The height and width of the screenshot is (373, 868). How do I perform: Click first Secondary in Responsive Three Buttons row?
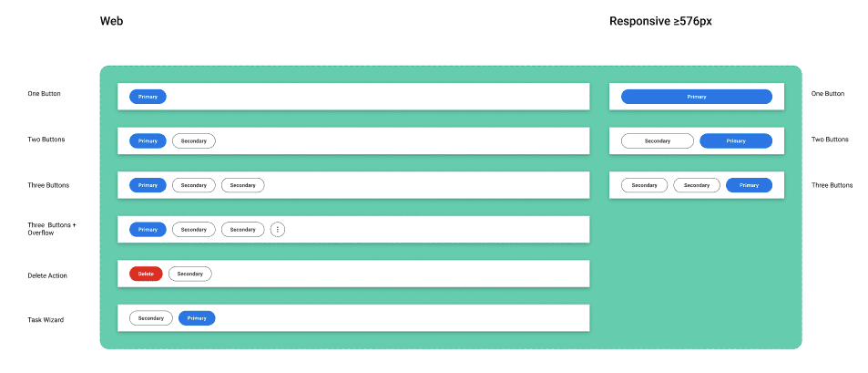pyautogui.click(x=645, y=185)
